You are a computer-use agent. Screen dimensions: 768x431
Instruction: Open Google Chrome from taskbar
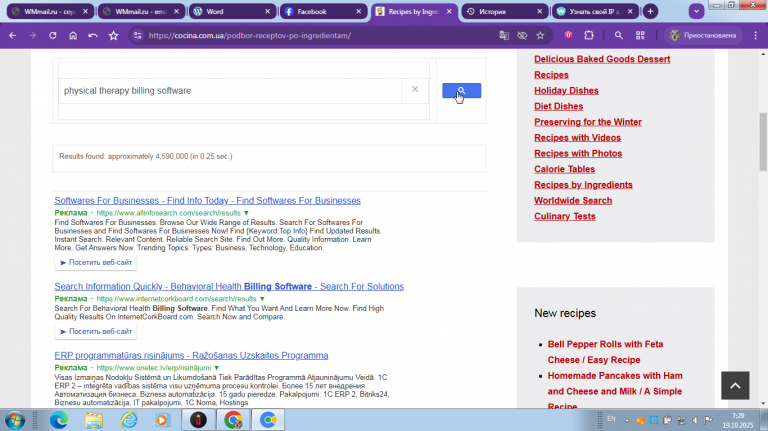[x=233, y=420]
